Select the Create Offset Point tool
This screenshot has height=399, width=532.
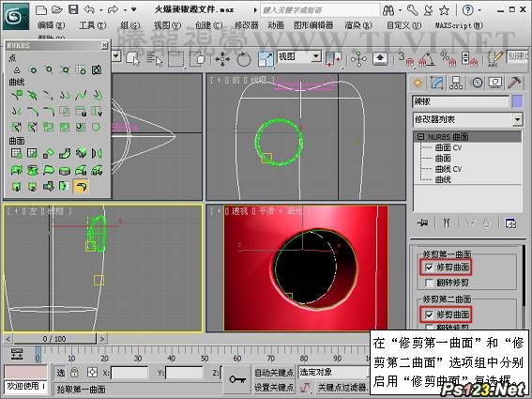pos(33,70)
